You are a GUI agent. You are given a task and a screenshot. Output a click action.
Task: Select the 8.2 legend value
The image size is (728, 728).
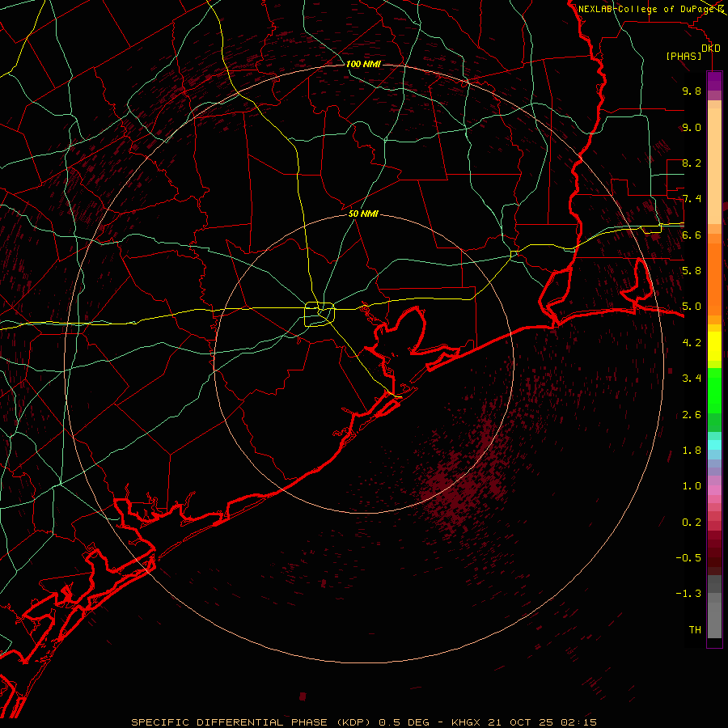(692, 163)
